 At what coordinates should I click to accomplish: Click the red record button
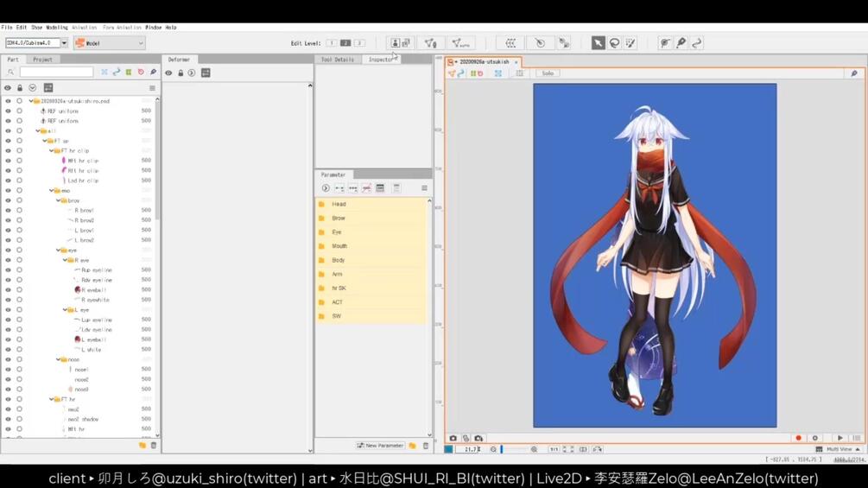798,438
